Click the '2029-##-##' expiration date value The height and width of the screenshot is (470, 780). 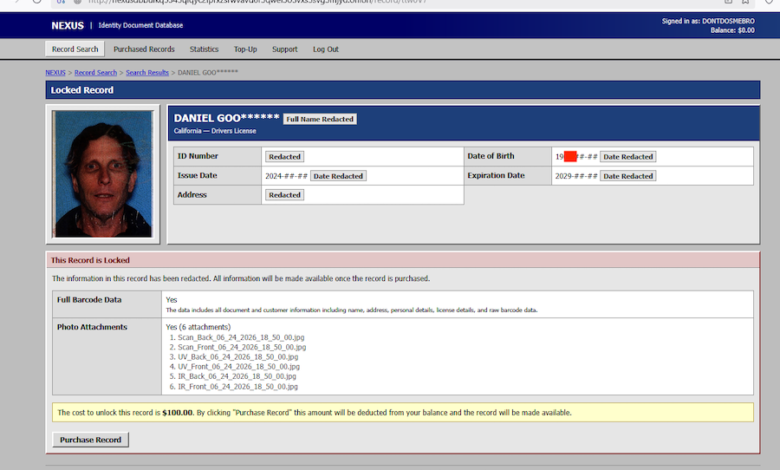[576, 176]
